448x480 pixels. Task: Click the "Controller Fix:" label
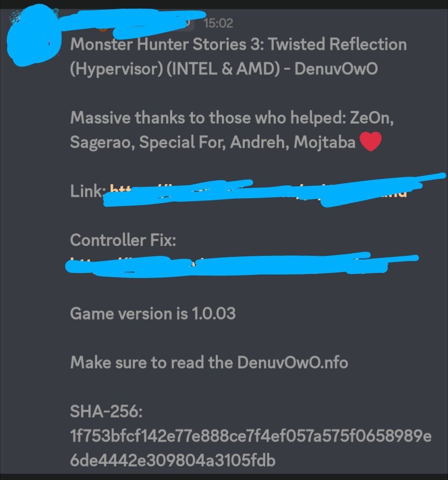pyautogui.click(x=123, y=240)
